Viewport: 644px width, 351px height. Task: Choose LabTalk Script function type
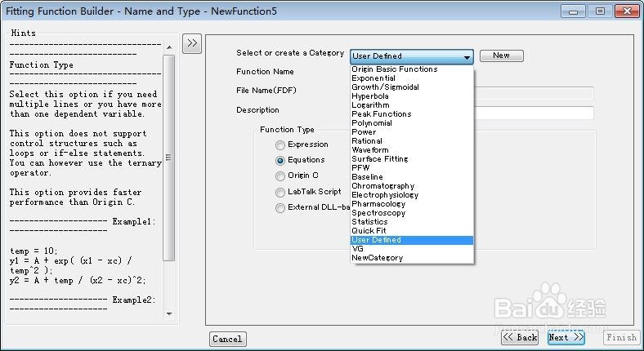pyautogui.click(x=280, y=193)
